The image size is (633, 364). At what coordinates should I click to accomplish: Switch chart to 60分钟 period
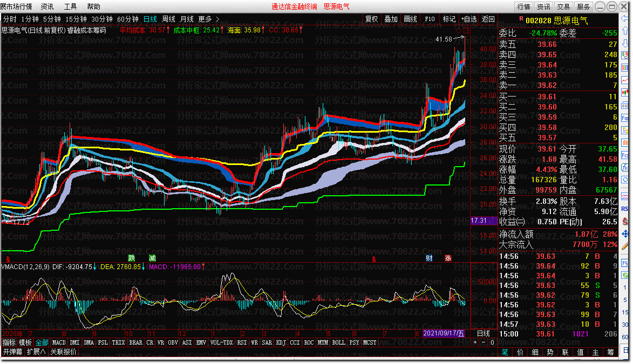tap(128, 19)
